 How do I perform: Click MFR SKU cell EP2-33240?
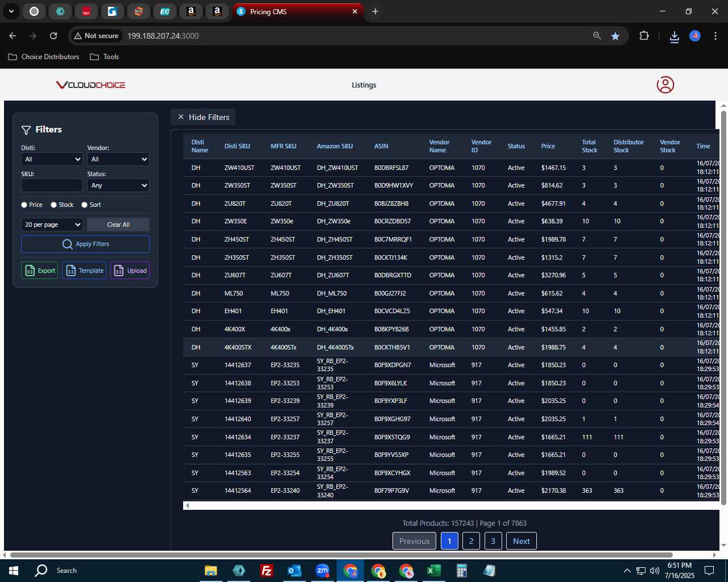[x=285, y=490]
